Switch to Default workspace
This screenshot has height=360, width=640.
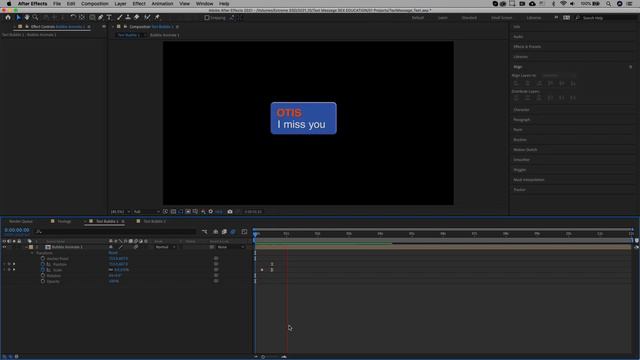coord(418,18)
